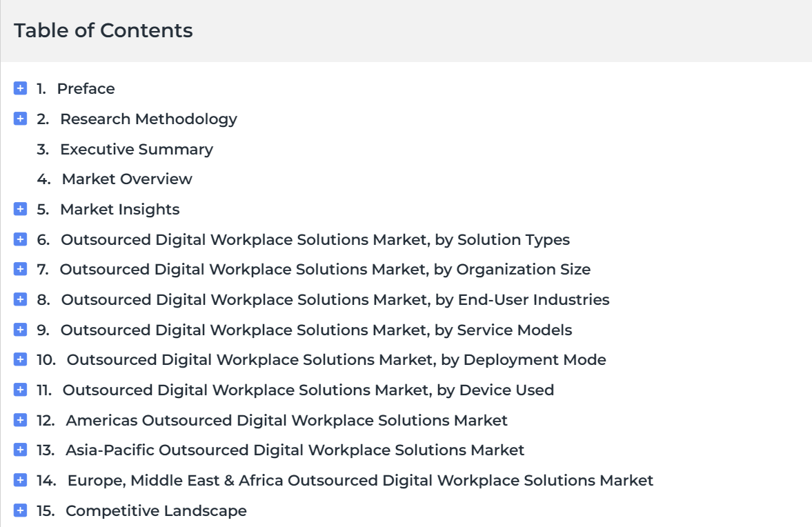
Task: Expand section 7 by Organization Size
Action: tap(20, 269)
